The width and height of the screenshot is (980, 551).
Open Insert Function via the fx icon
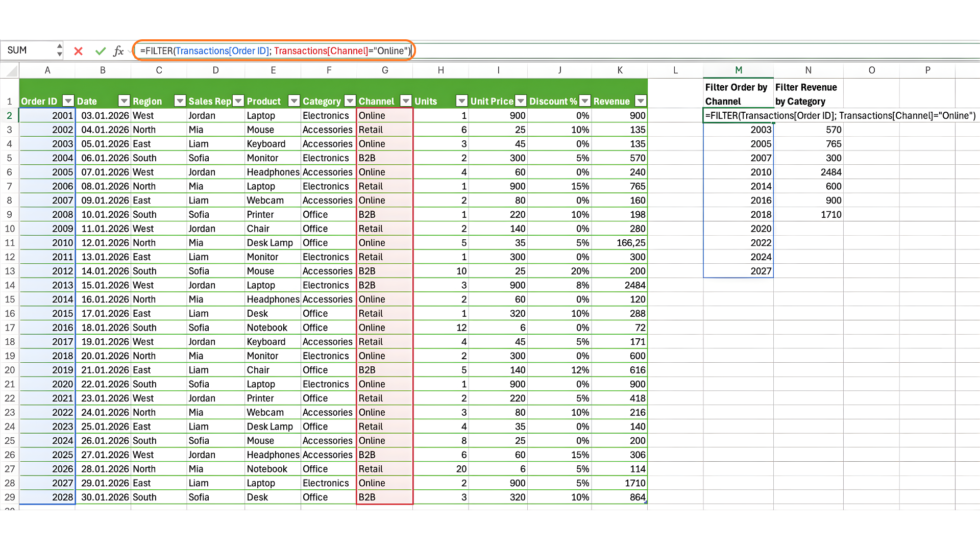(118, 51)
